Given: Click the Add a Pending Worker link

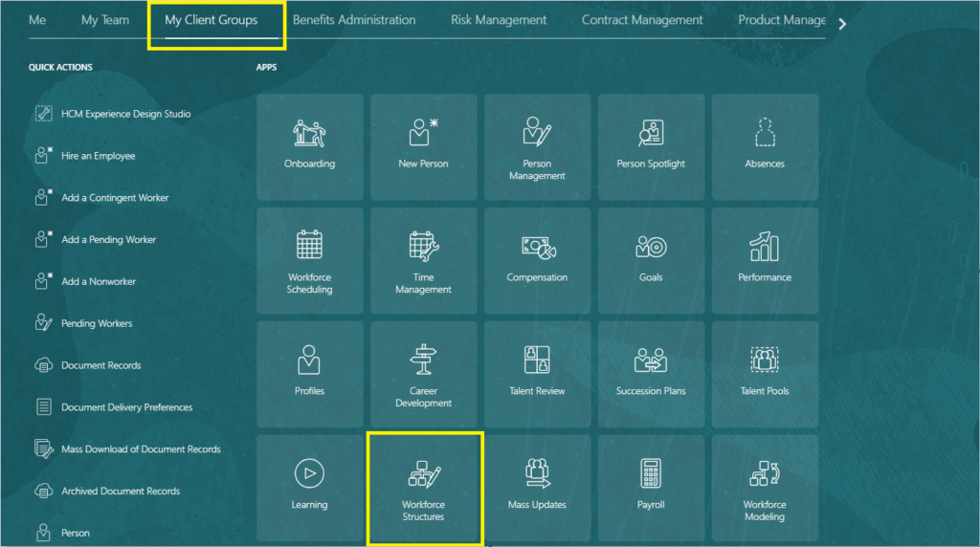Looking at the screenshot, I should (x=108, y=239).
